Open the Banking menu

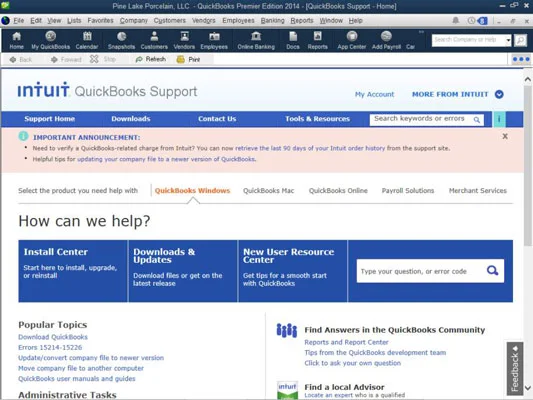click(x=272, y=21)
